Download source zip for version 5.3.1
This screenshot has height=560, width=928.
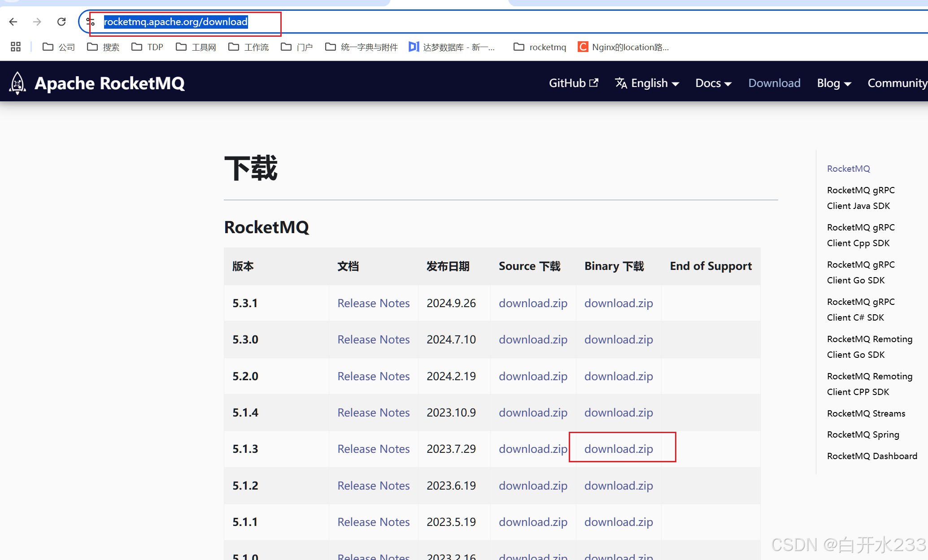(x=533, y=303)
